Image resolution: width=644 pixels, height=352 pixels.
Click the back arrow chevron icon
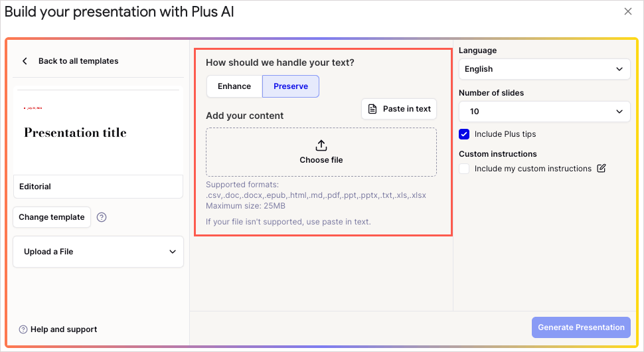[x=25, y=61]
